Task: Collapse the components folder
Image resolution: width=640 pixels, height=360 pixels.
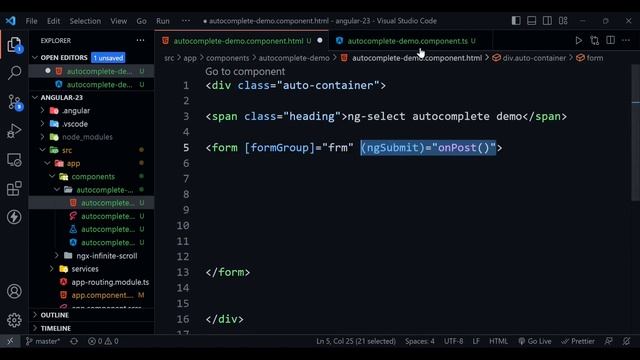Action: [x=52, y=176]
